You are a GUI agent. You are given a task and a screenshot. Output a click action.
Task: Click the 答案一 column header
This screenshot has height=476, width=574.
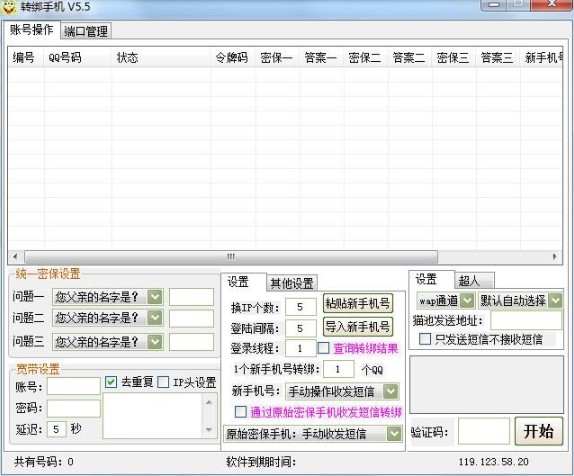(321, 57)
